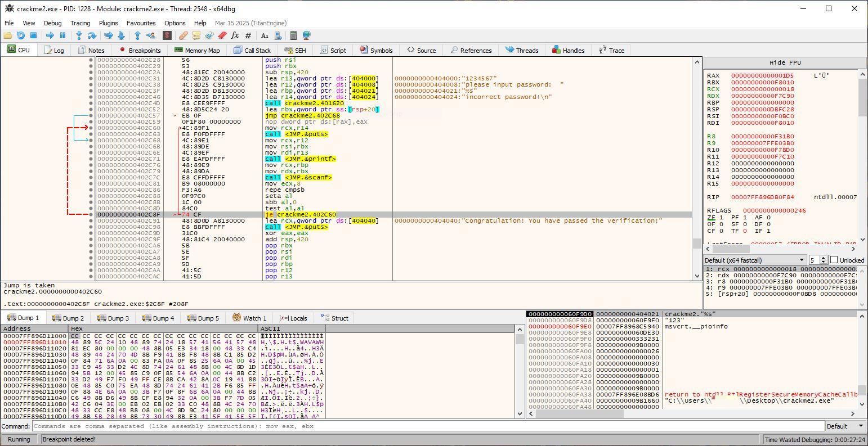This screenshot has height=446, width=868.
Task: Click the Step Over toolbar icon
Action: (92, 35)
